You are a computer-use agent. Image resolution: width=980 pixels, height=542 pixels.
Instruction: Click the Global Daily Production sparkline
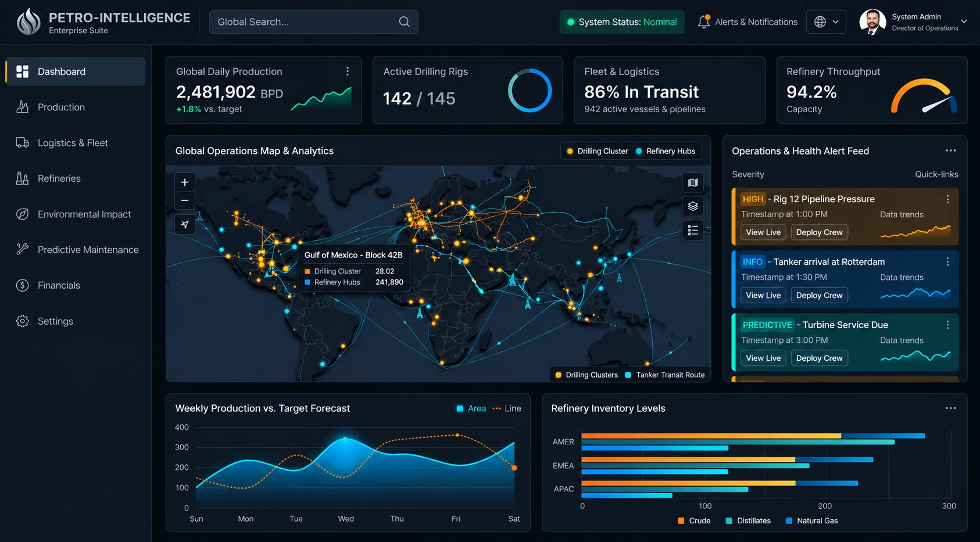pyautogui.click(x=321, y=98)
